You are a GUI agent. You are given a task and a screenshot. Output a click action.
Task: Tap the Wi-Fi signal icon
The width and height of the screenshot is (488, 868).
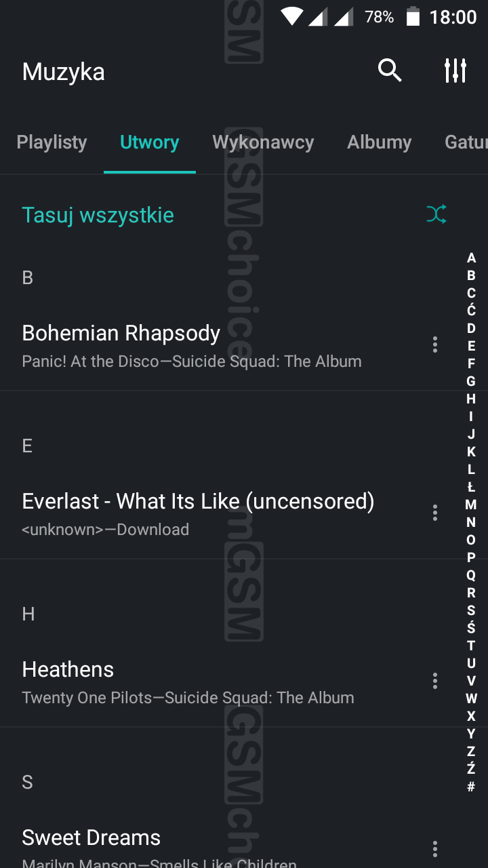[x=291, y=17]
